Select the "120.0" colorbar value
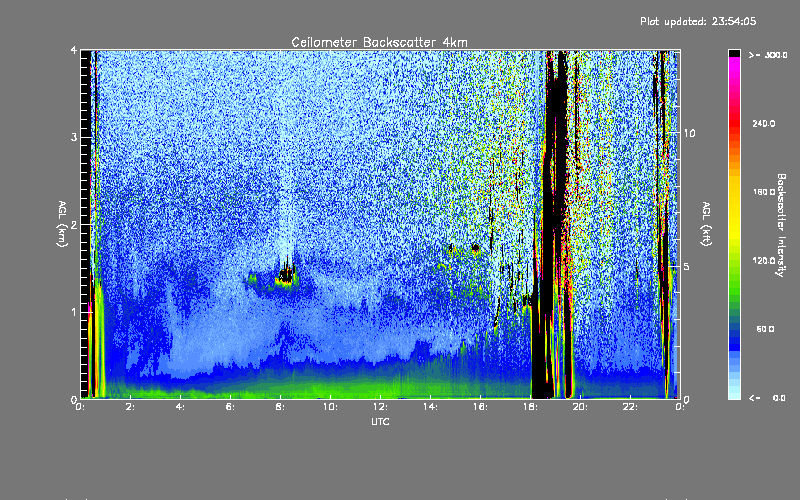Viewport: 800px width, 500px height. 764,260
